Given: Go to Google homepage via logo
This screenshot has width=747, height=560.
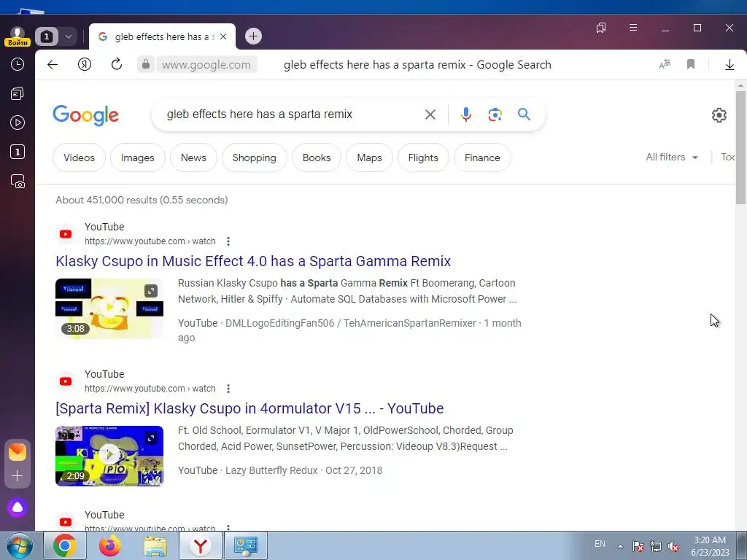Looking at the screenshot, I should [x=86, y=114].
